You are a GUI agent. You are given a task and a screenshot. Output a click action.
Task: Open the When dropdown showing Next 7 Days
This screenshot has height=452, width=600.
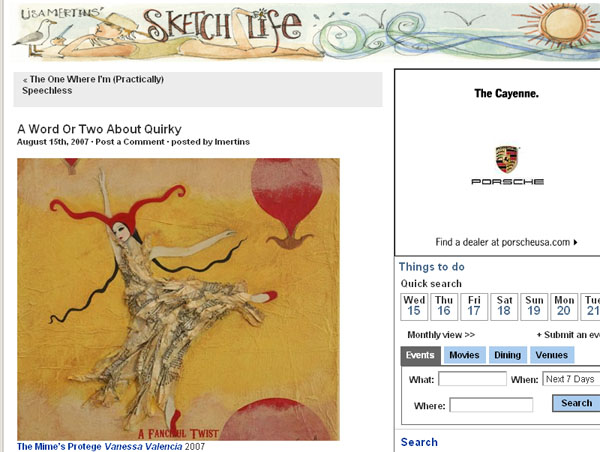[570, 379]
